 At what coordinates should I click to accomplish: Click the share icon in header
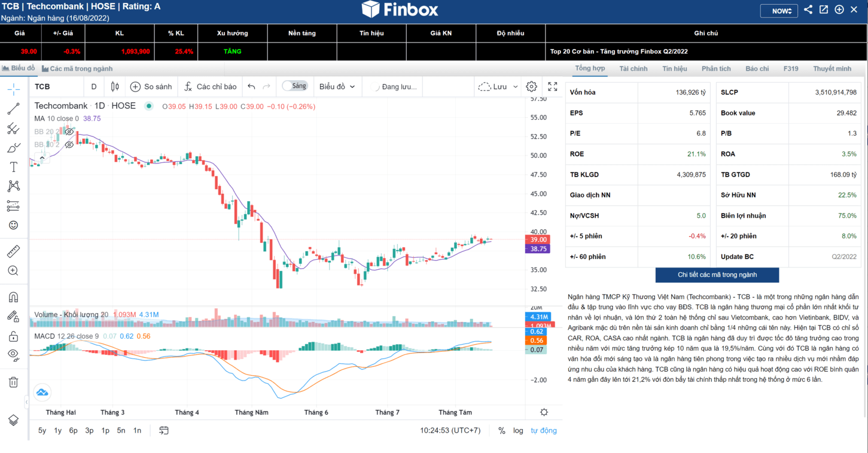click(808, 10)
